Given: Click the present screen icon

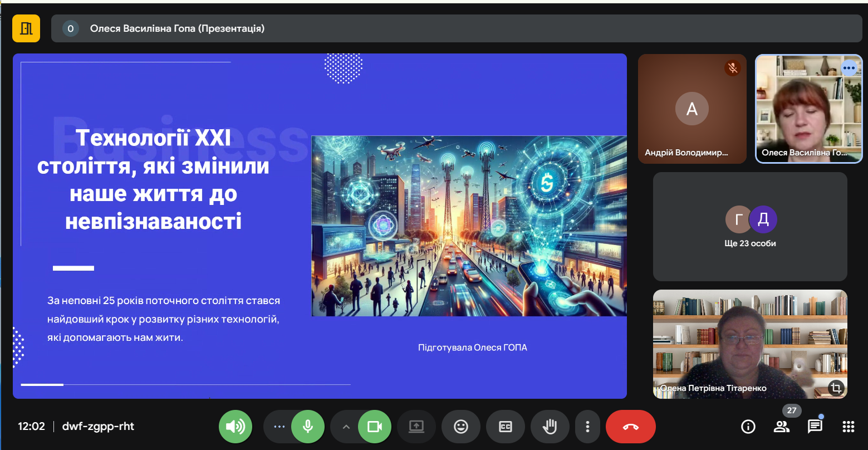Looking at the screenshot, I should 416,427.
